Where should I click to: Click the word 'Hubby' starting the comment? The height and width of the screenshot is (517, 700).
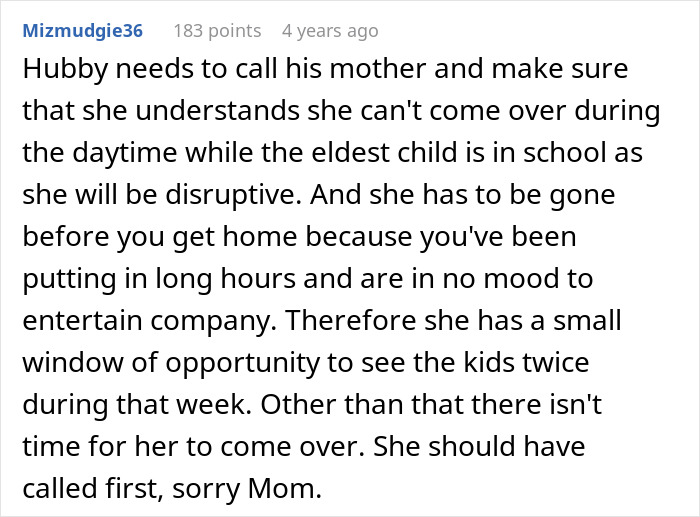(x=60, y=72)
